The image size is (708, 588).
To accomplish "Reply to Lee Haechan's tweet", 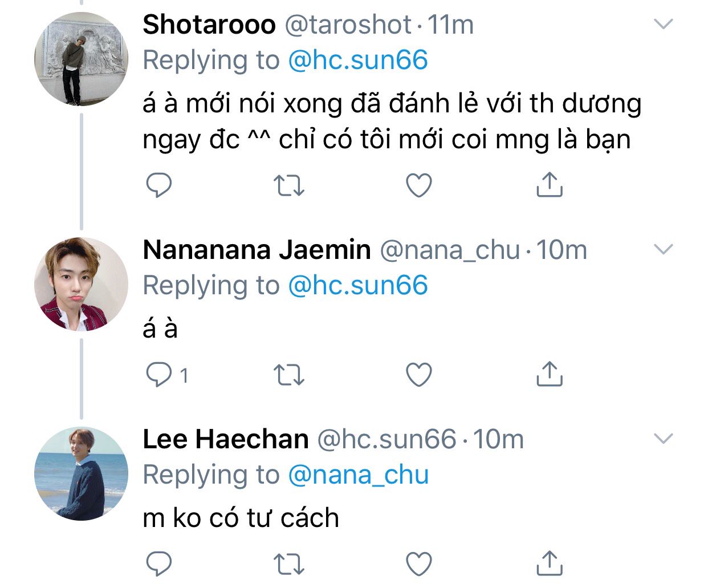I will [159, 563].
